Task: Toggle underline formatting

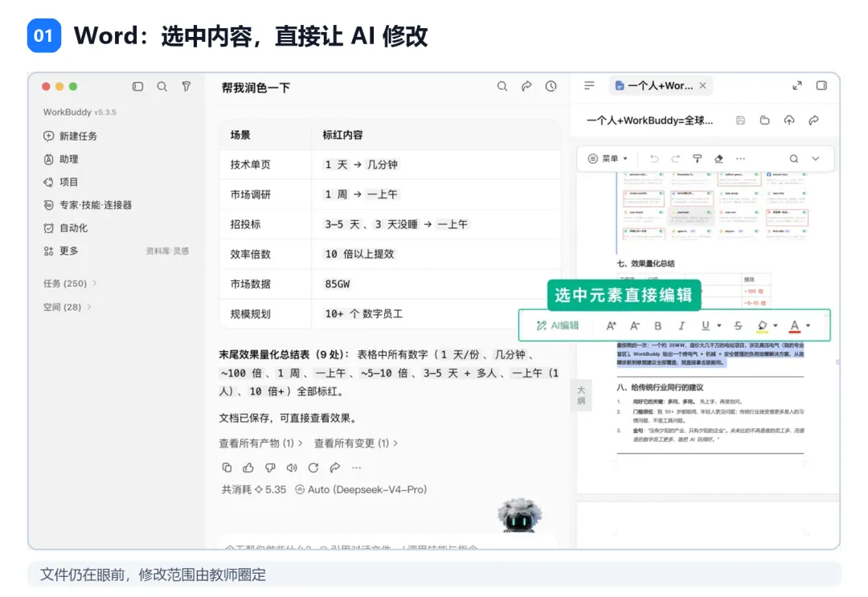Action: [706, 326]
